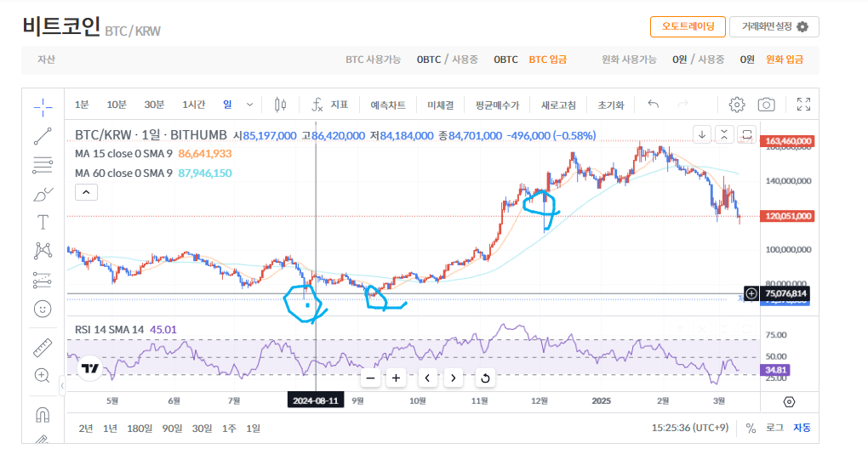
Task: Zoom in chart with plus button
Action: pyautogui.click(x=396, y=378)
